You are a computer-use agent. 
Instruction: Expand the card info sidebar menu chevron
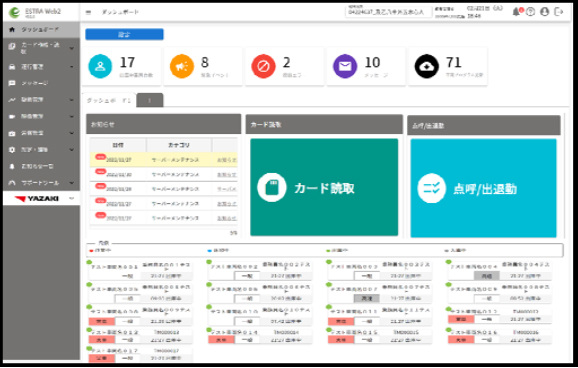click(72, 48)
